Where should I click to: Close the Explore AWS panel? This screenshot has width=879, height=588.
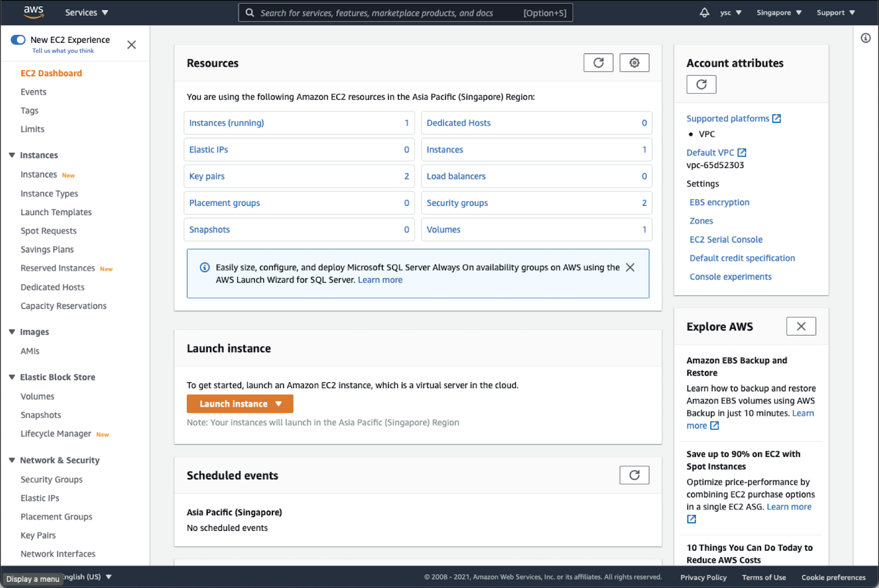pyautogui.click(x=800, y=326)
